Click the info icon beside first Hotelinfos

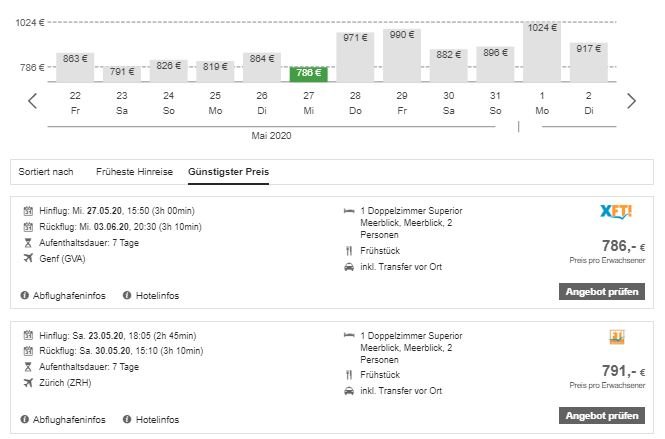tap(127, 295)
